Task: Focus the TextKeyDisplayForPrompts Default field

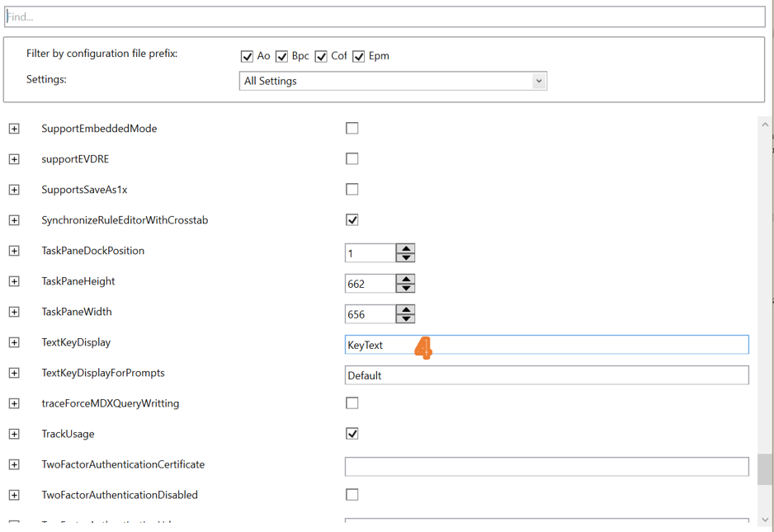Action: coord(547,375)
